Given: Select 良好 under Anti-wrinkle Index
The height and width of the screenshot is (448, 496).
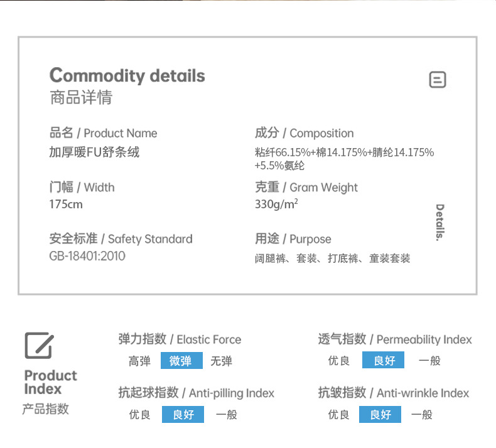Looking at the screenshot, I should point(380,415).
